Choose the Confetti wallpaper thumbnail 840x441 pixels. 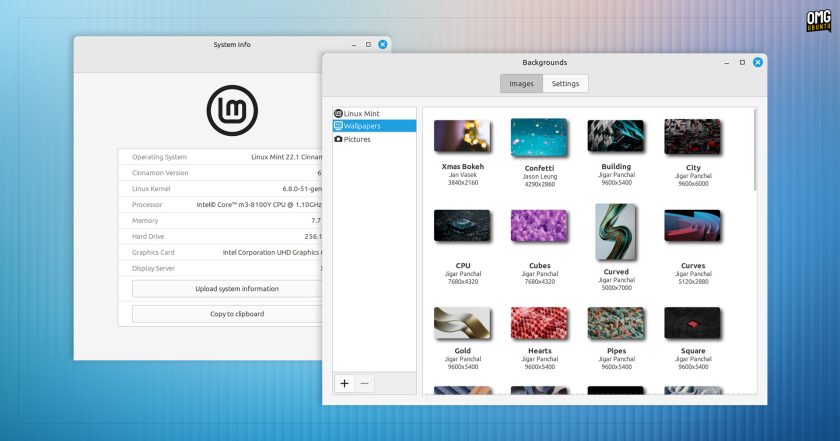pos(539,137)
